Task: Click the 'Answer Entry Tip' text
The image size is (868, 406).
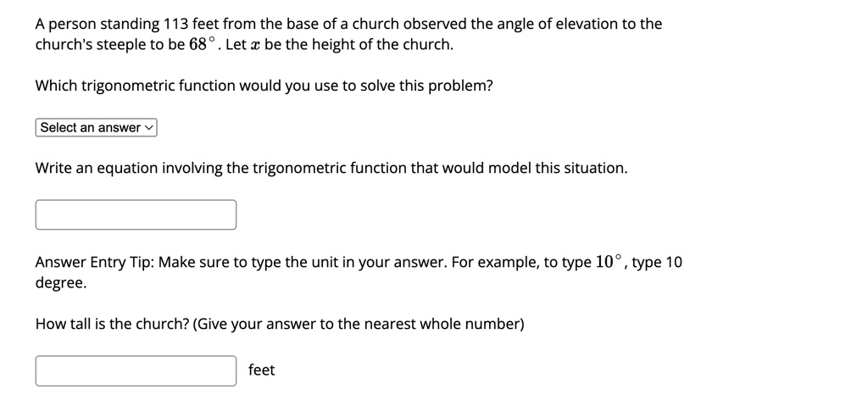Action: (x=95, y=263)
